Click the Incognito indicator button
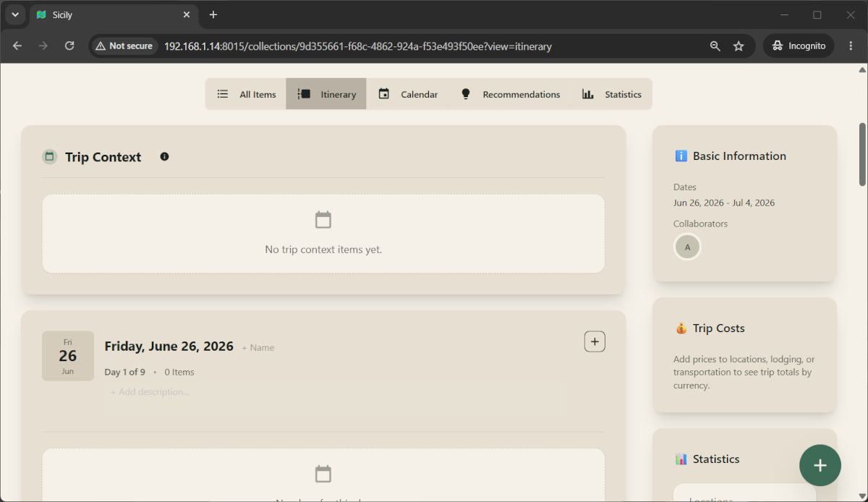The width and height of the screenshot is (868, 502). coord(799,46)
